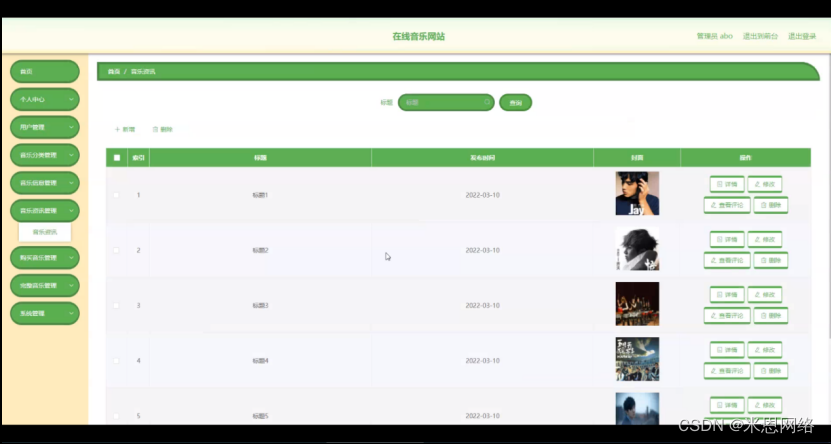
Task: Click the 操作 column header
Action: 746,157
